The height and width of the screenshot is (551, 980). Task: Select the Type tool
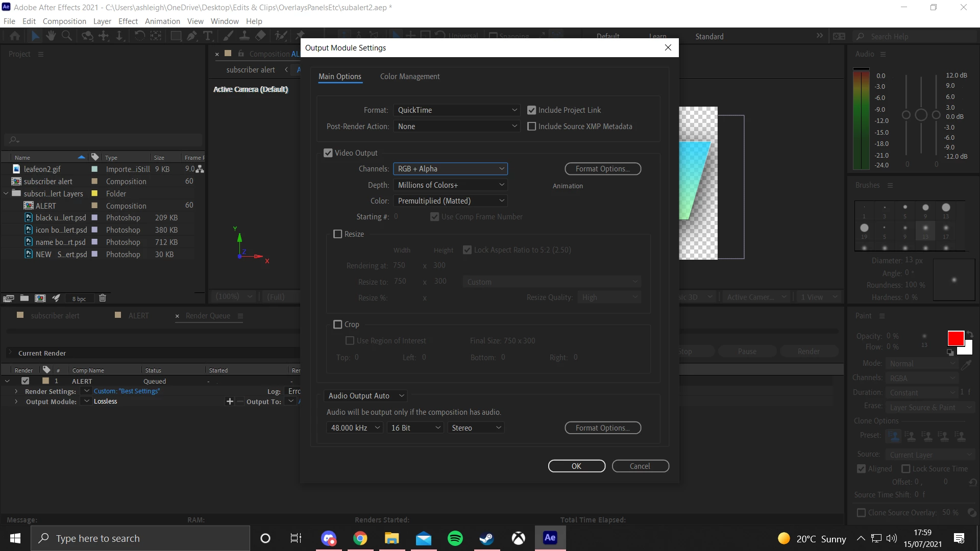coord(208,36)
